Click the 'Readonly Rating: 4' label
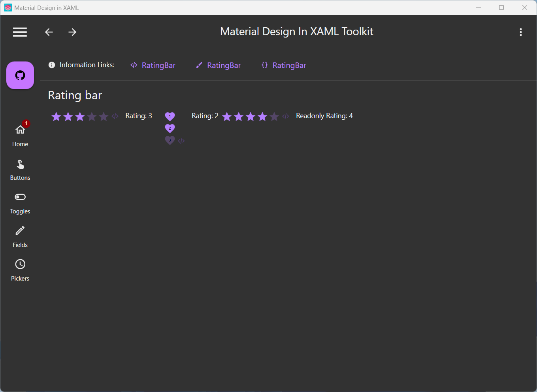Screen dimensions: 537x392 324,116
